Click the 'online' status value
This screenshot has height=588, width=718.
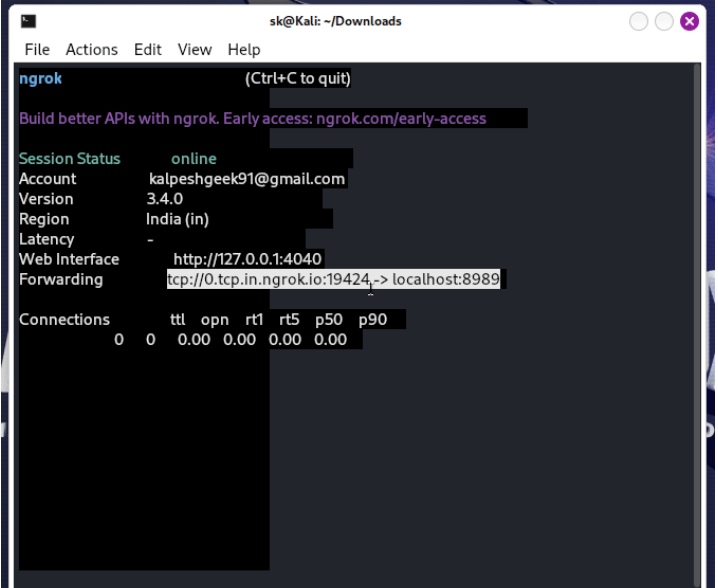point(194,158)
